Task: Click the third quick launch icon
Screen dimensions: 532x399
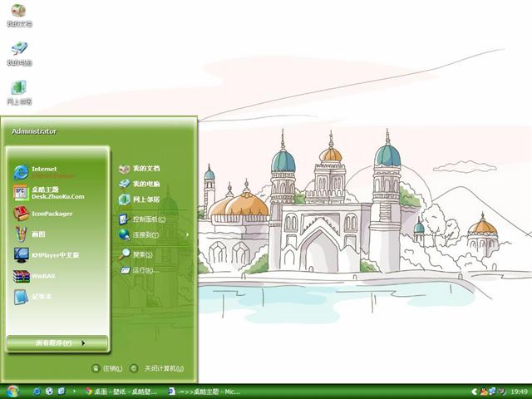Action: [x=62, y=392]
